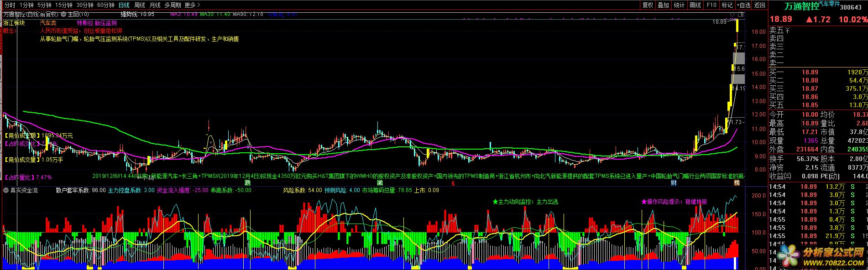Open the 多周期 multi-period view

tap(173, 5)
